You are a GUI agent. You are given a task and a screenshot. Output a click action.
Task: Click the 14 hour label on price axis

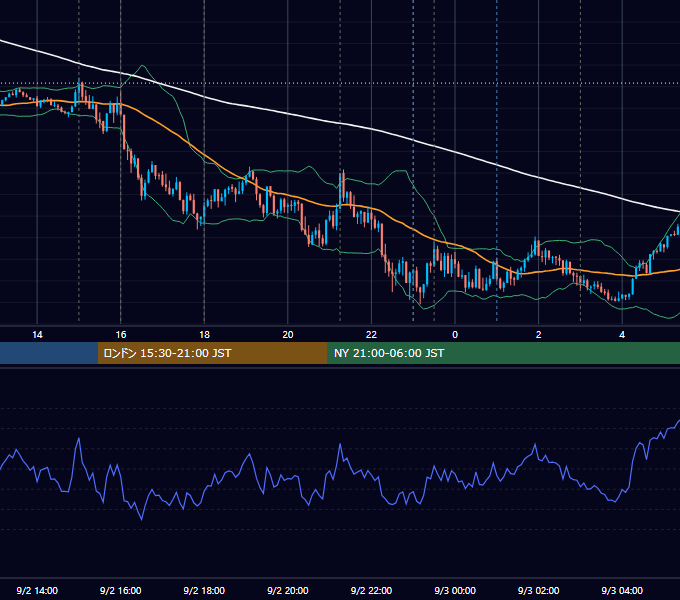point(37,335)
